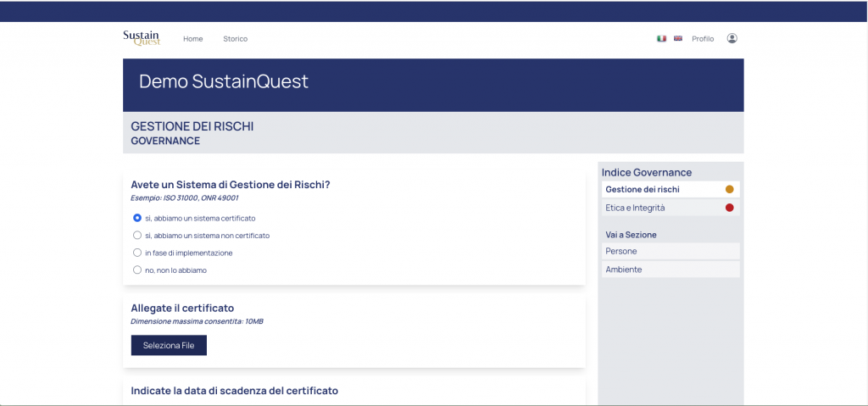
Task: Click the 'Allegate il certificato' heading
Action: coord(182,308)
